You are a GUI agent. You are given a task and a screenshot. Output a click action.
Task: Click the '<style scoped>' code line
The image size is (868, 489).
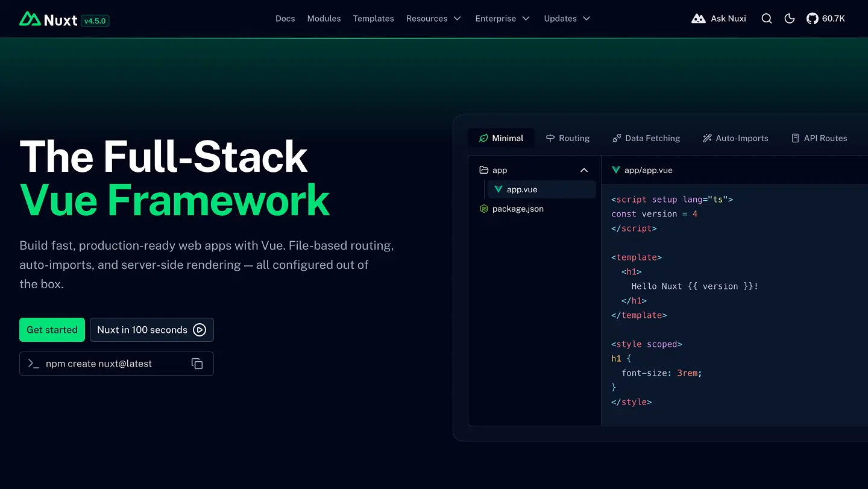click(647, 344)
